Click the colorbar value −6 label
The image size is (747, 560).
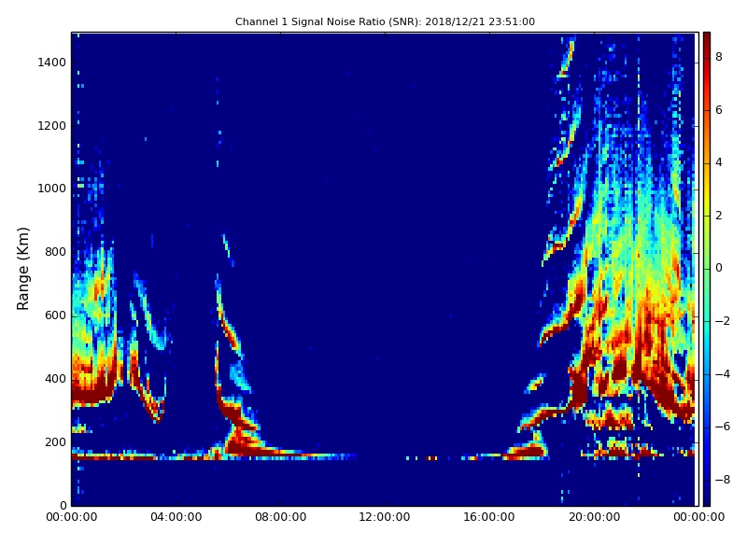click(722, 427)
